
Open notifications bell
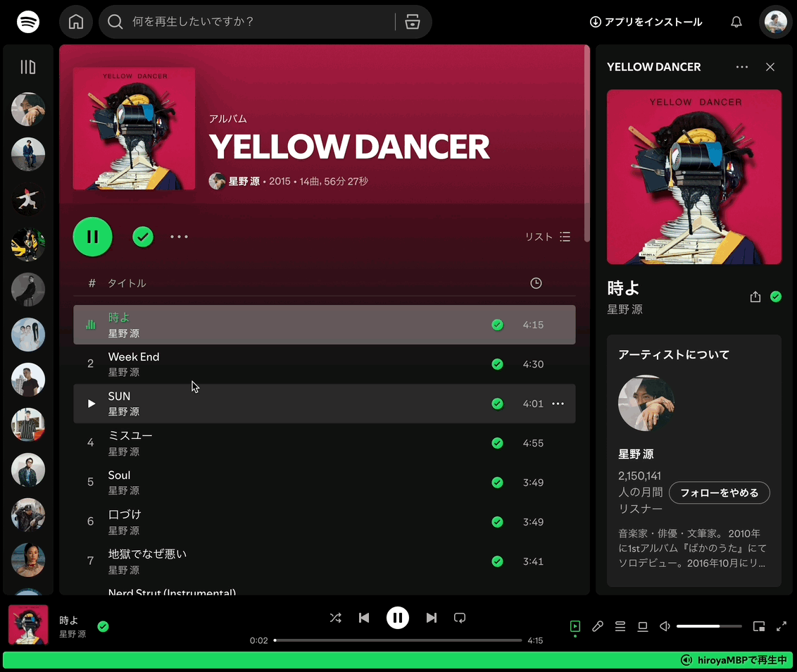pyautogui.click(x=736, y=22)
